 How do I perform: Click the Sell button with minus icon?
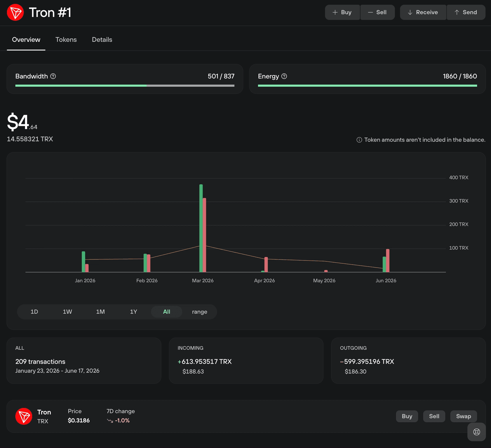tap(377, 12)
